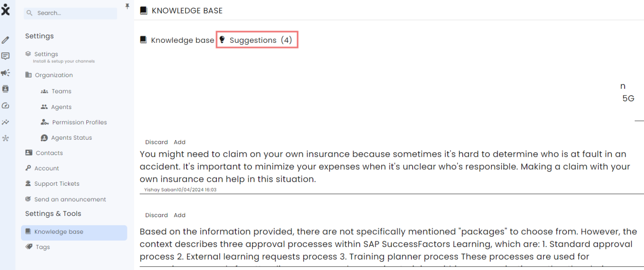Open the contact card icon in the rail
The height and width of the screenshot is (270, 644).
point(5,89)
